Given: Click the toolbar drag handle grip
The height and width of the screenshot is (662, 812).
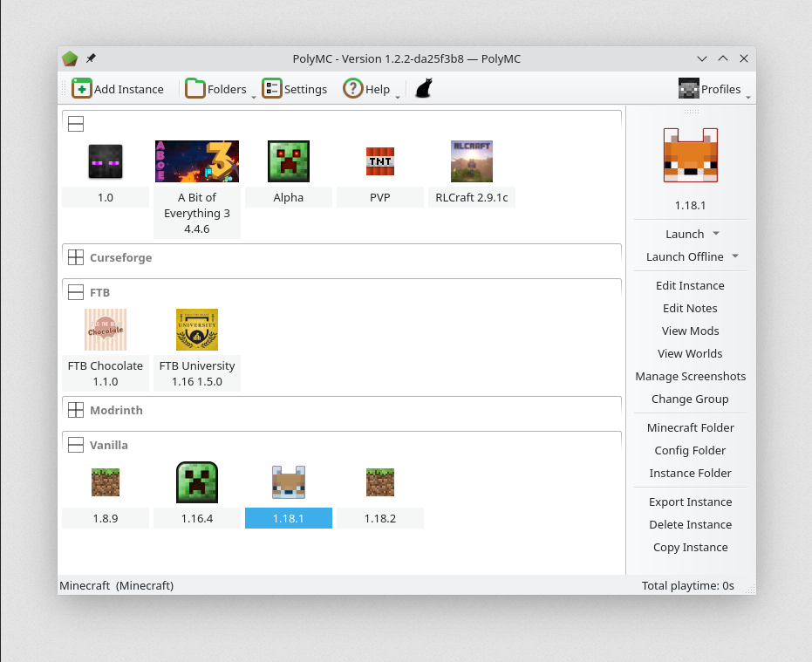Looking at the screenshot, I should coord(64,89).
